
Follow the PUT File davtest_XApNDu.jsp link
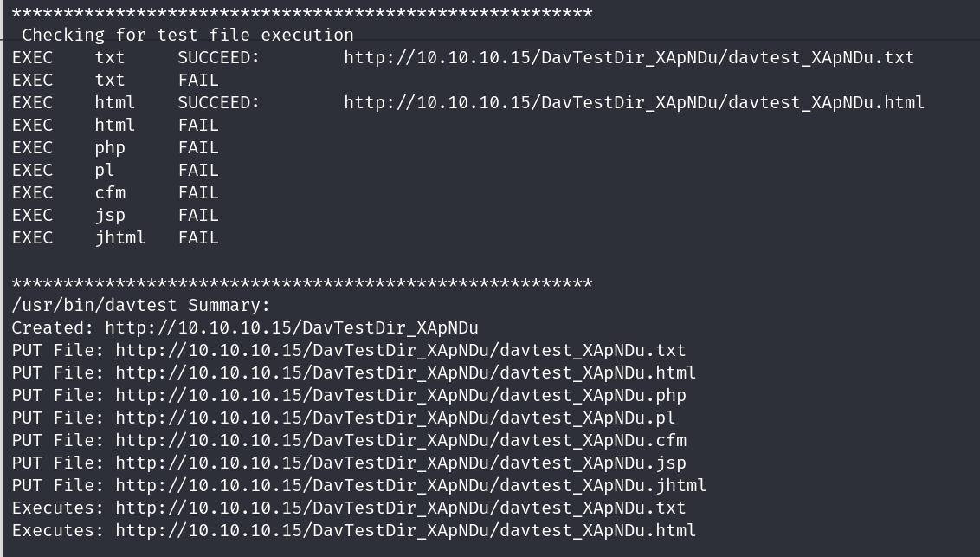coord(400,463)
